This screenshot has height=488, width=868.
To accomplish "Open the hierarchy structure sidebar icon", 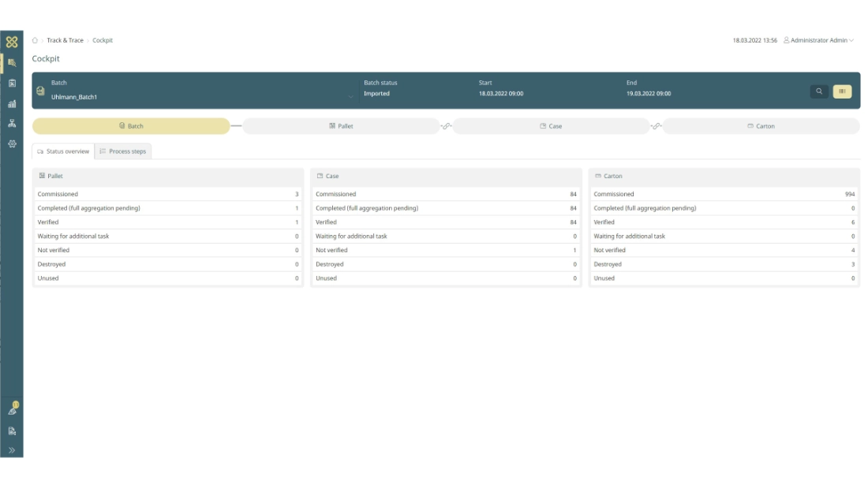I will tap(12, 124).
